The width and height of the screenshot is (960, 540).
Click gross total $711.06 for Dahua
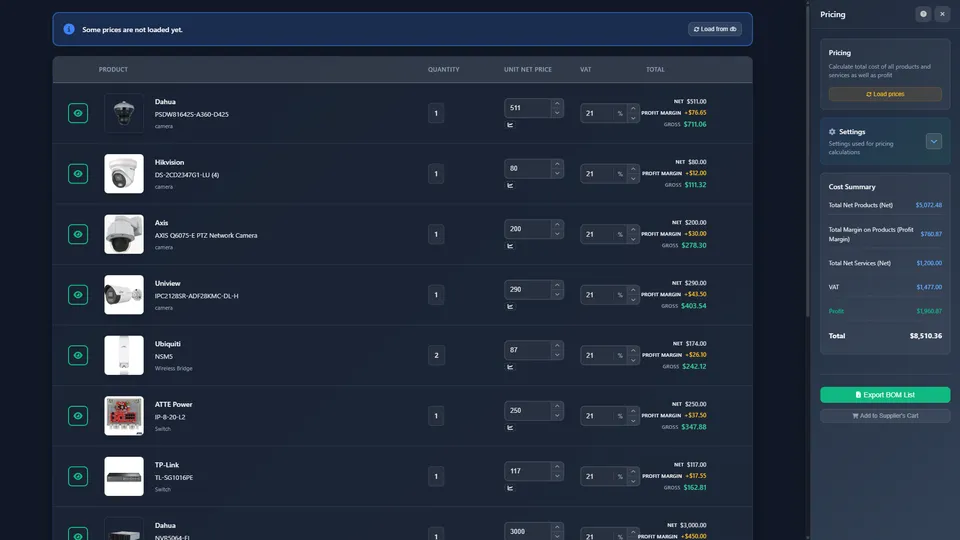[695, 124]
